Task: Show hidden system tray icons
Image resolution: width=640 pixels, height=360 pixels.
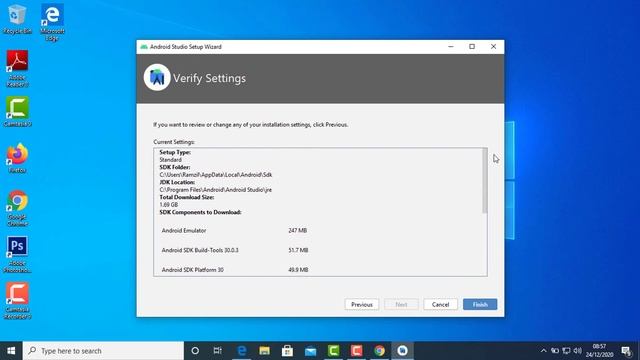Action: pyautogui.click(x=543, y=351)
